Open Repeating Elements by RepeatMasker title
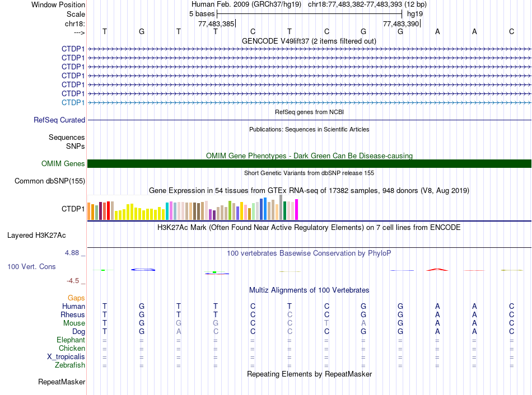This screenshot has height=395, width=532. 310,374
